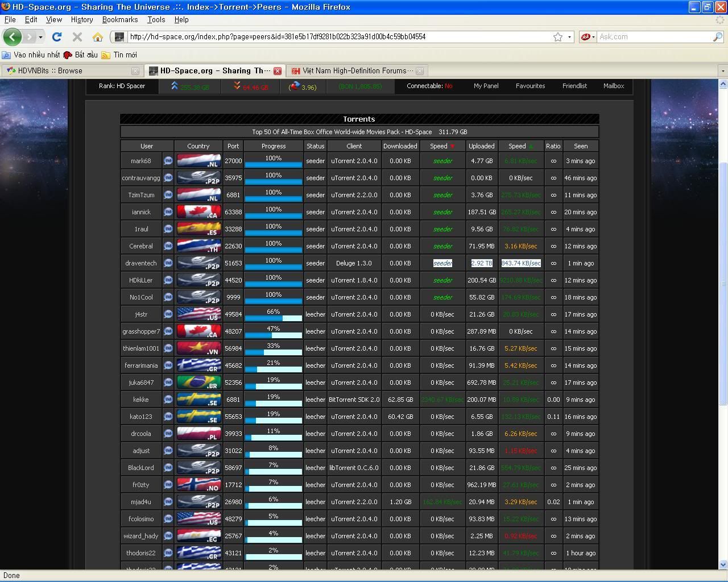Send PM to draventech via message icon
Image resolution: width=728 pixels, height=582 pixels.
click(x=168, y=263)
